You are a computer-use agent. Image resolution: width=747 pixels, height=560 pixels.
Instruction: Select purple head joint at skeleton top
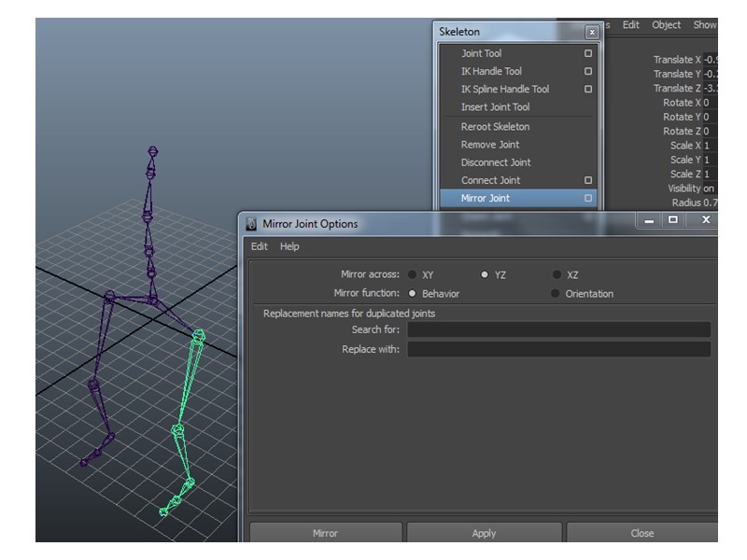tap(152, 151)
